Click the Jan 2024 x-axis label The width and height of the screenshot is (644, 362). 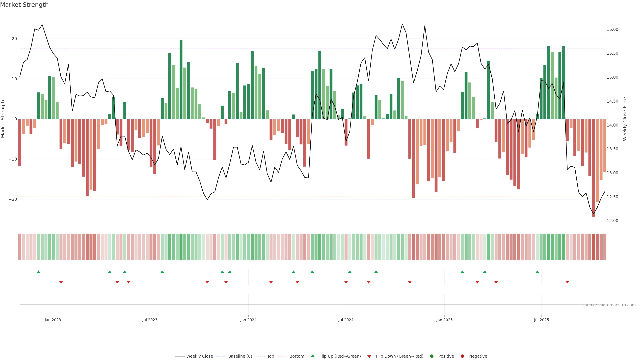(x=248, y=320)
